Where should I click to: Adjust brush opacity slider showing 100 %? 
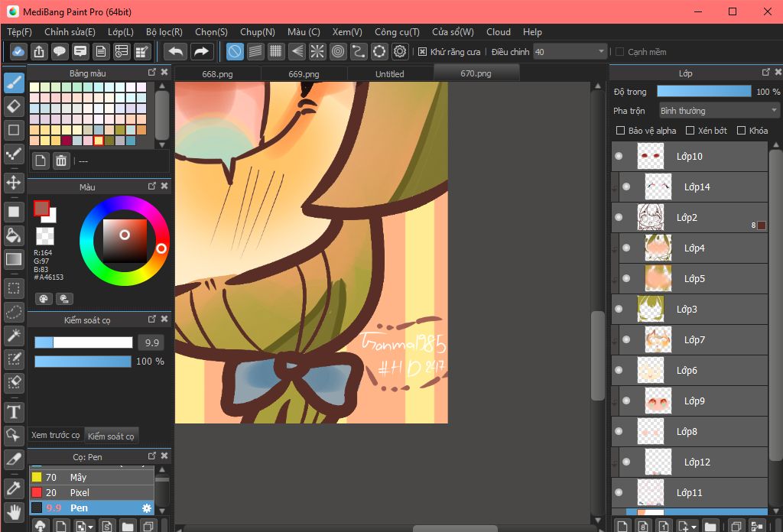click(x=83, y=362)
